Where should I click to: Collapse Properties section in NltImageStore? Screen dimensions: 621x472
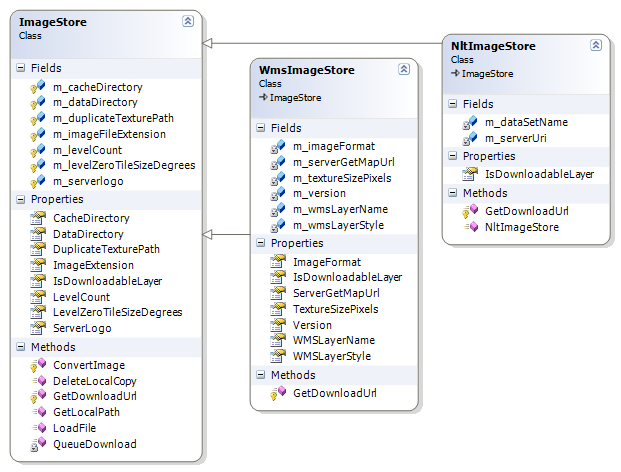tap(453, 156)
